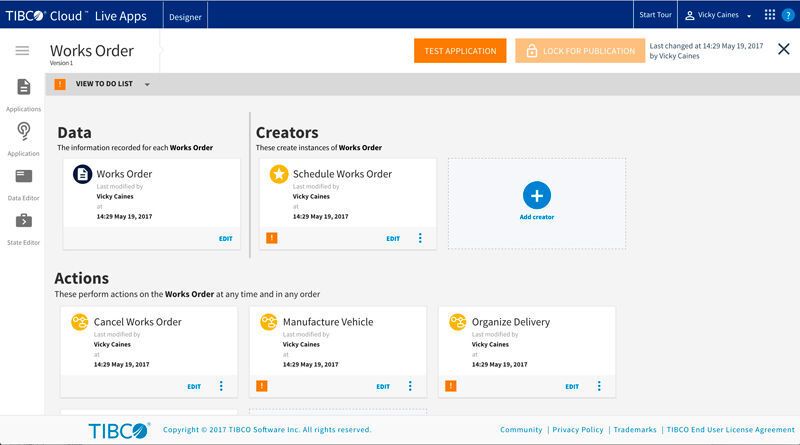Click the Organize Delivery card title
This screenshot has height=445, width=800.
[x=511, y=322]
